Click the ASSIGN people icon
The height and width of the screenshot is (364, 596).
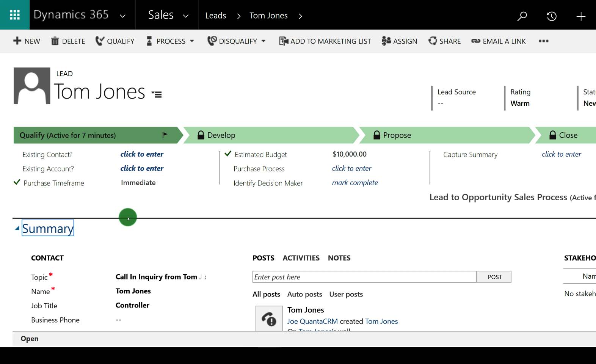click(386, 41)
